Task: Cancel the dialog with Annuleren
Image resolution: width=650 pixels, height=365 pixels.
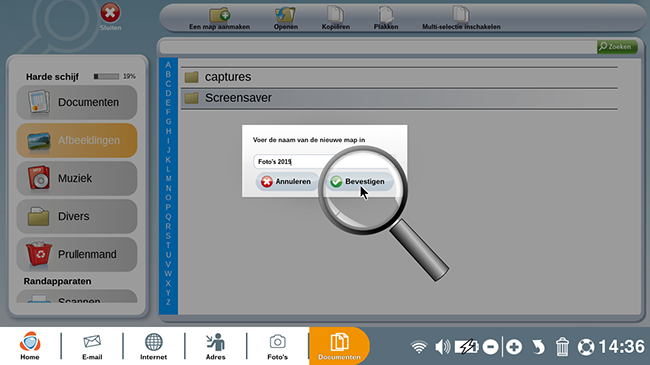Action: click(287, 182)
